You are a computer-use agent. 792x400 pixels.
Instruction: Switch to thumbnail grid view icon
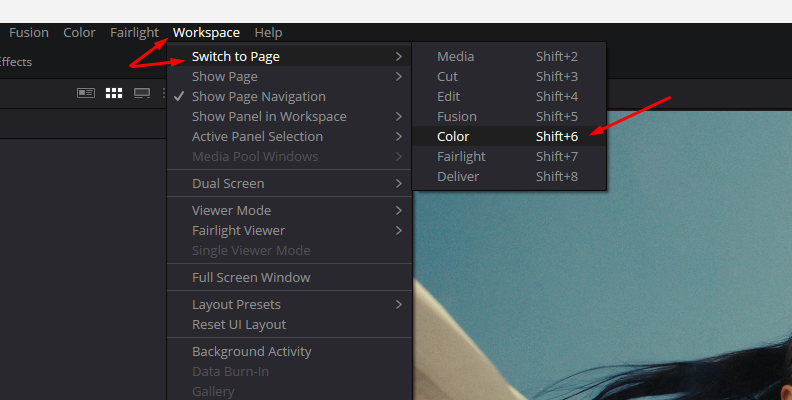114,93
